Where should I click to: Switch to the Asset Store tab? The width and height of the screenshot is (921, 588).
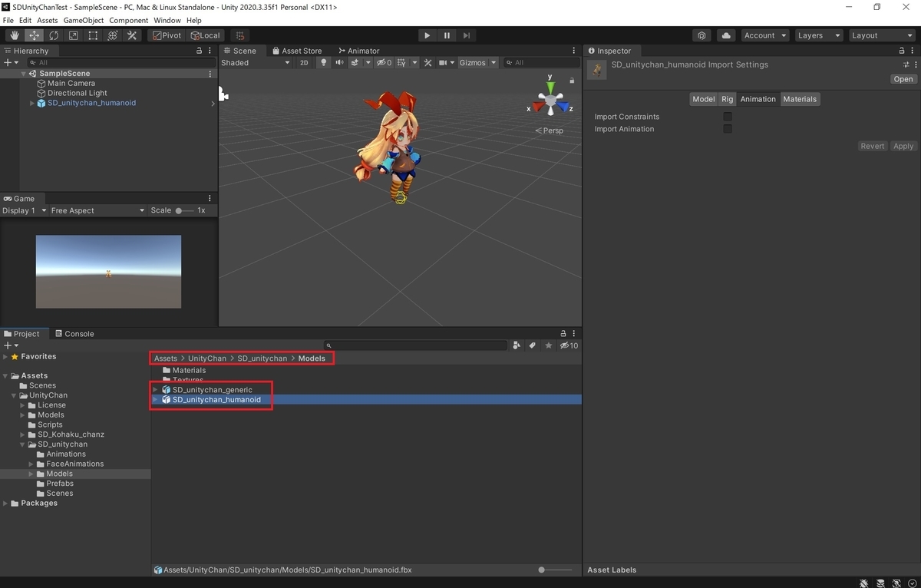296,51
